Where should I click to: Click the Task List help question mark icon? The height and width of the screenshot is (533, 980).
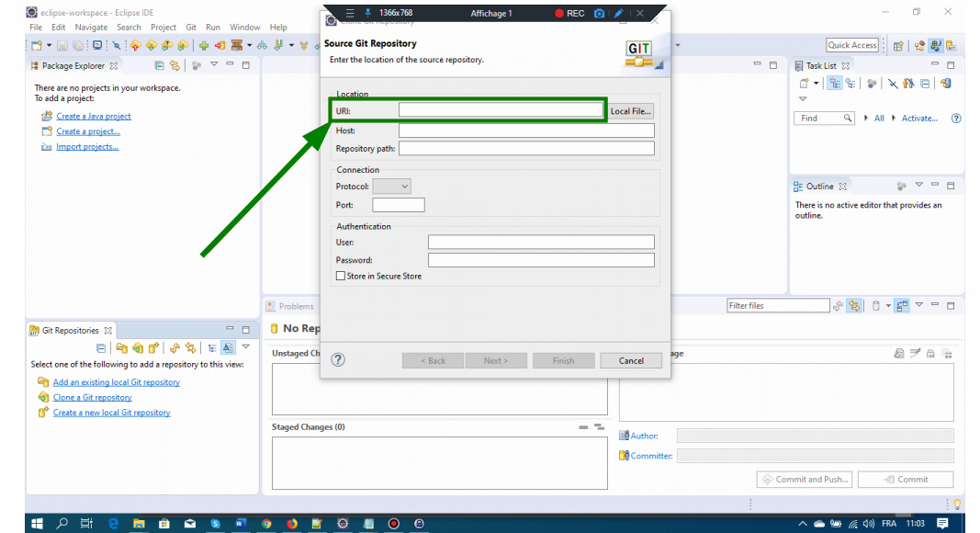click(x=956, y=119)
